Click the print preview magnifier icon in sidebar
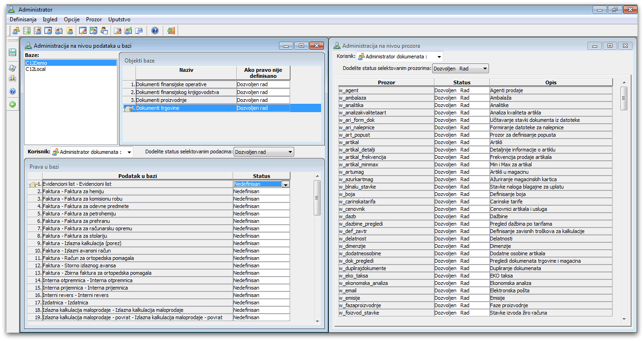644x341 pixels. pyautogui.click(x=12, y=68)
